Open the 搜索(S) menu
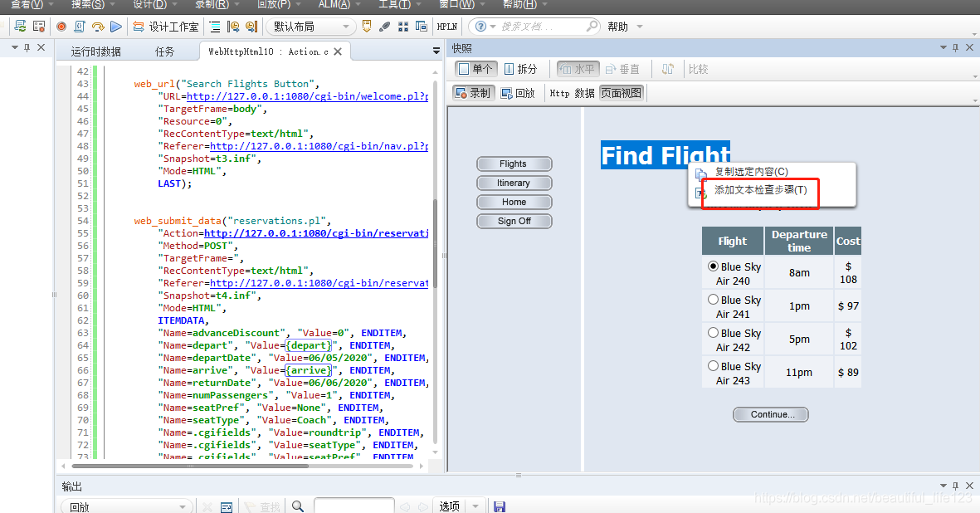The image size is (980, 513). point(89,4)
